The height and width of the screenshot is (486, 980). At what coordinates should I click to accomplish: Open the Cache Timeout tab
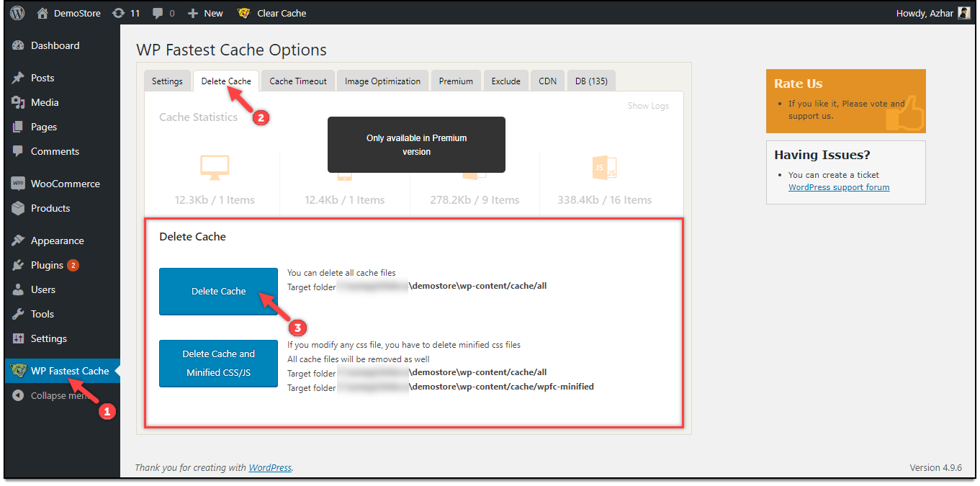pos(298,81)
